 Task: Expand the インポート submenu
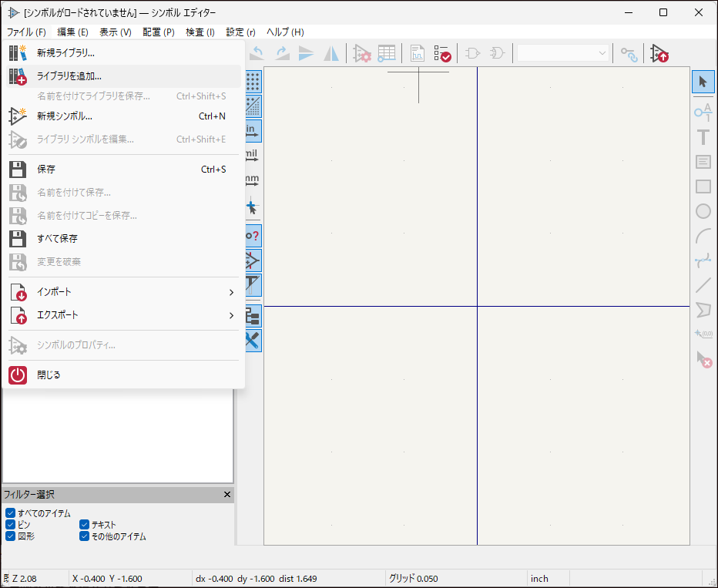pyautogui.click(x=123, y=292)
